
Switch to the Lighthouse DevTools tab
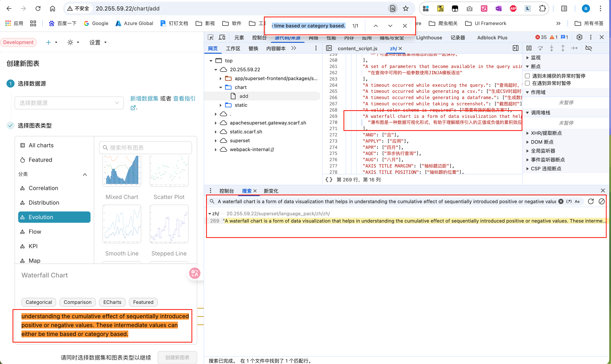tap(429, 38)
